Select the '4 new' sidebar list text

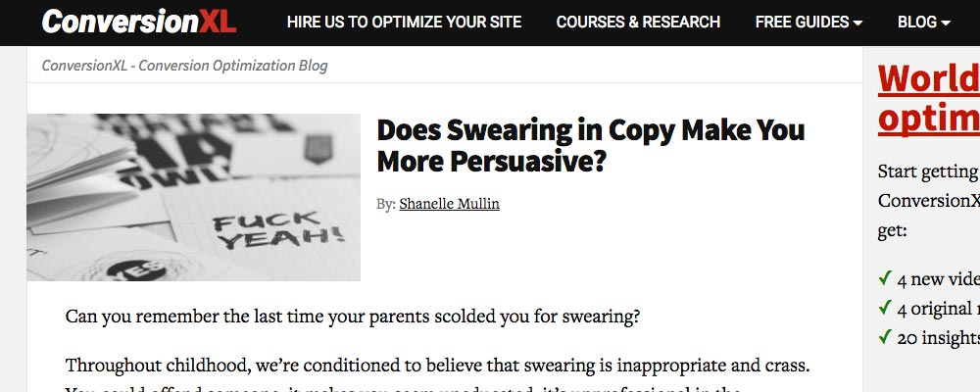pos(938,279)
